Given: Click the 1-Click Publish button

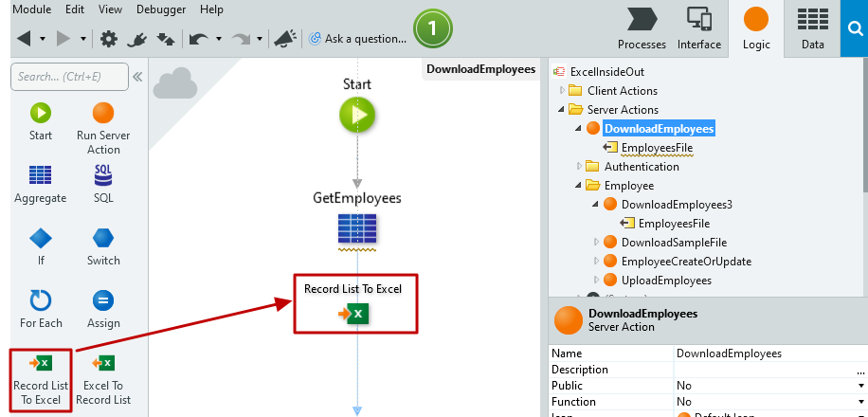Looking at the screenshot, I should pos(433,28).
